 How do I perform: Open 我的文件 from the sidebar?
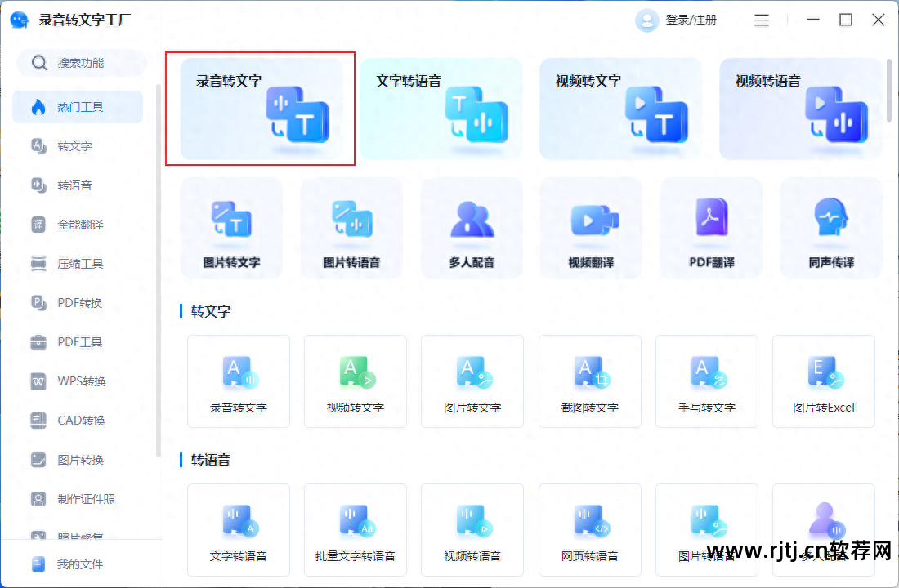point(78,563)
